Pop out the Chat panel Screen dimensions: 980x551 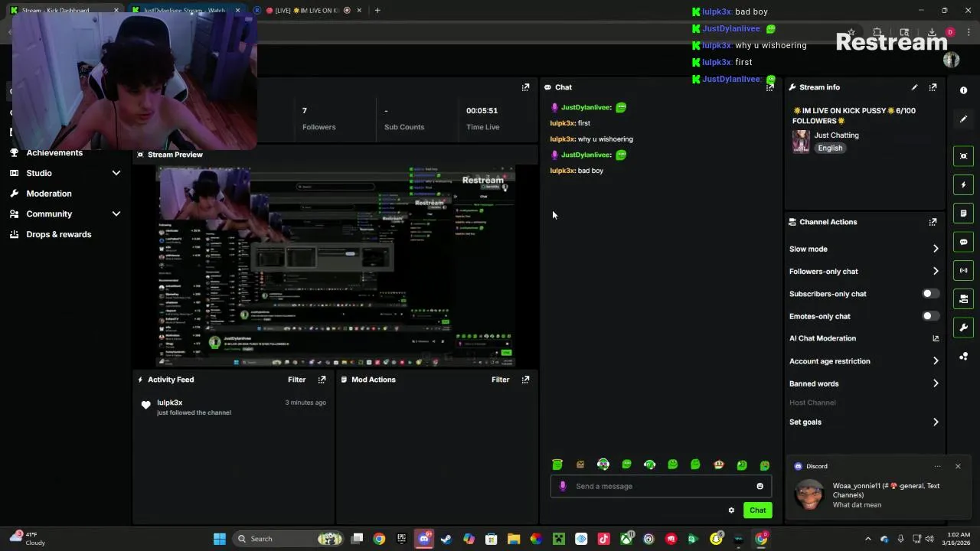pyautogui.click(x=769, y=87)
